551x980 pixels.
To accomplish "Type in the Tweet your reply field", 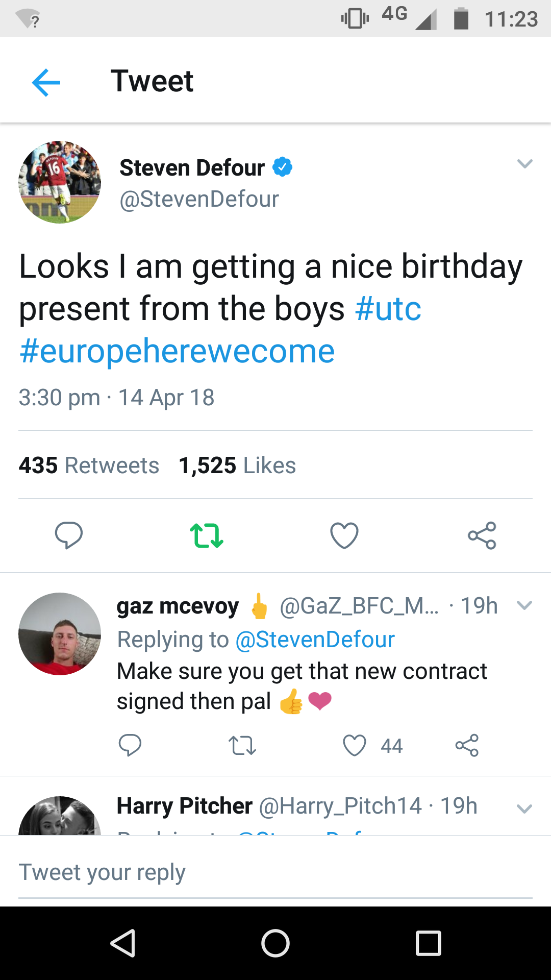I will 275,872.
